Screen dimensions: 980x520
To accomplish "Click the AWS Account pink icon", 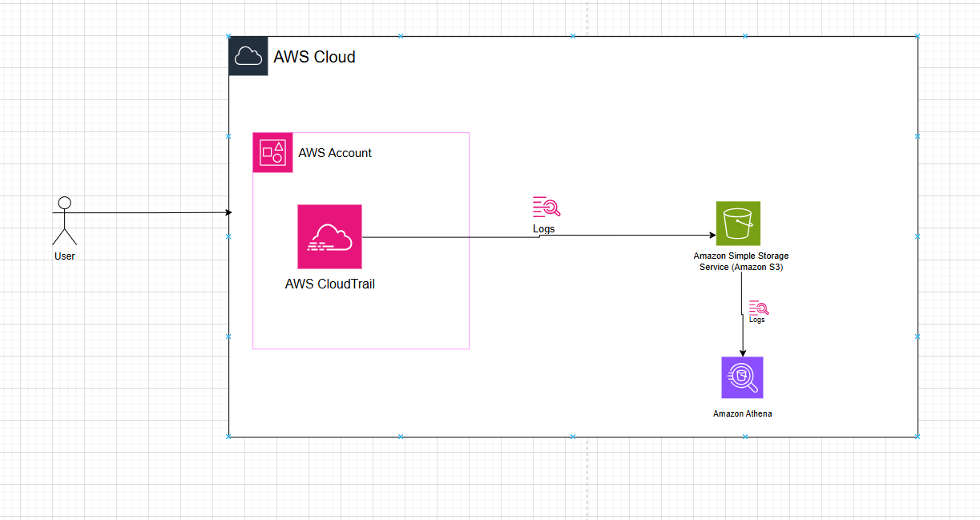I will tap(272, 152).
